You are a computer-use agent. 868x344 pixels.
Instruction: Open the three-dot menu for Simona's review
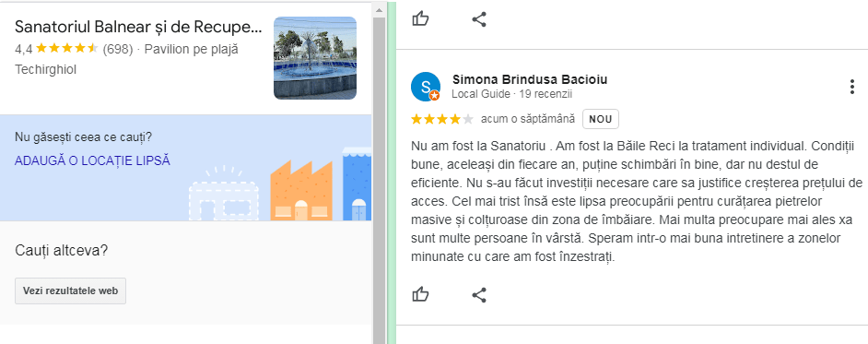(852, 87)
